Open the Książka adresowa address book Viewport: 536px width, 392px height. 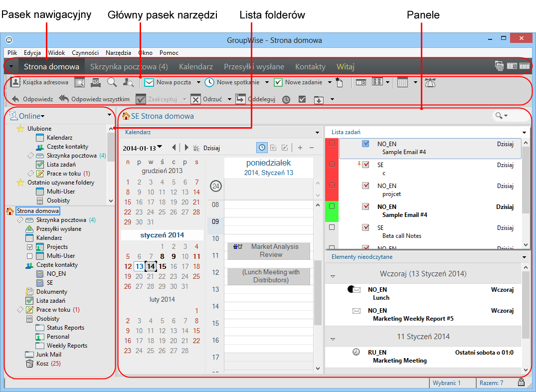click(x=39, y=82)
